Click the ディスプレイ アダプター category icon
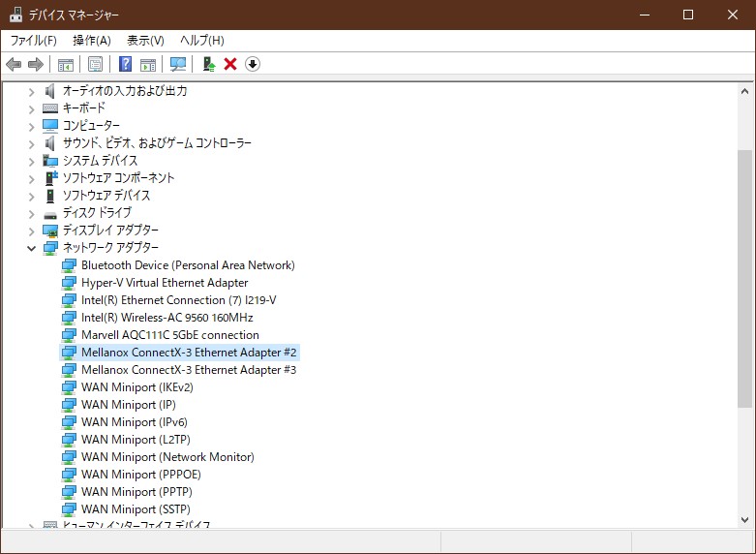This screenshot has height=554, width=756. [50, 231]
